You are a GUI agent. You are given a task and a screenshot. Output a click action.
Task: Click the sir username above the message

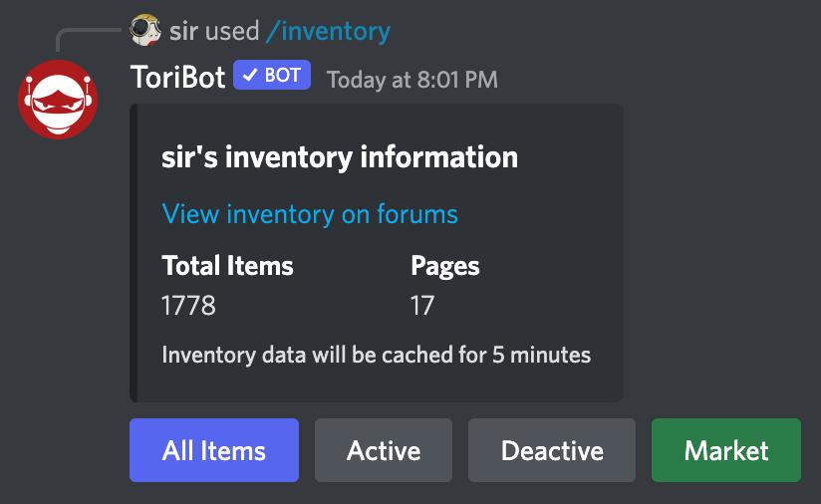(183, 31)
